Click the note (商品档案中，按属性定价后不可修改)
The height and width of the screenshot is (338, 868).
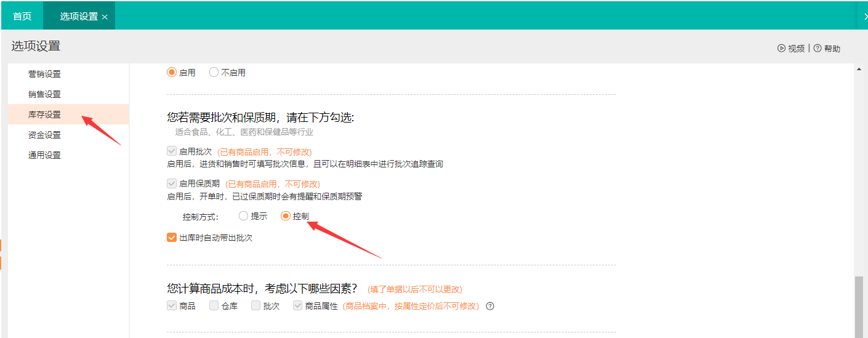[411, 306]
